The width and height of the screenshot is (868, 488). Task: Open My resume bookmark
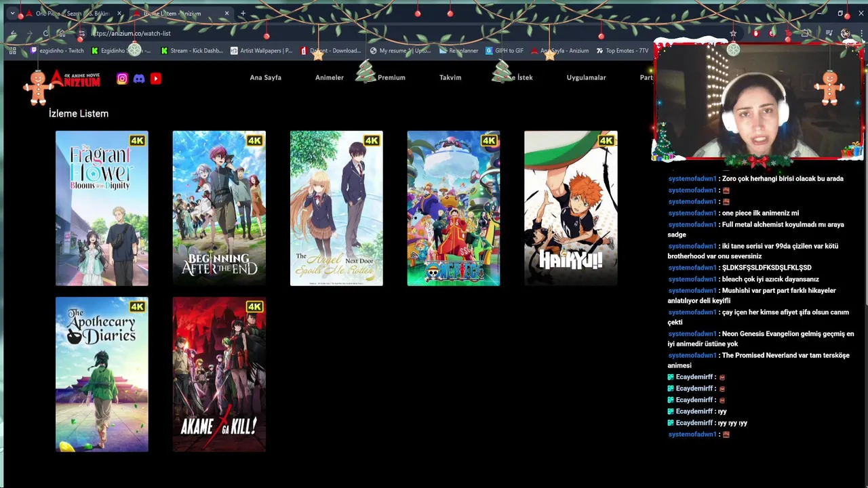pyautogui.click(x=400, y=50)
